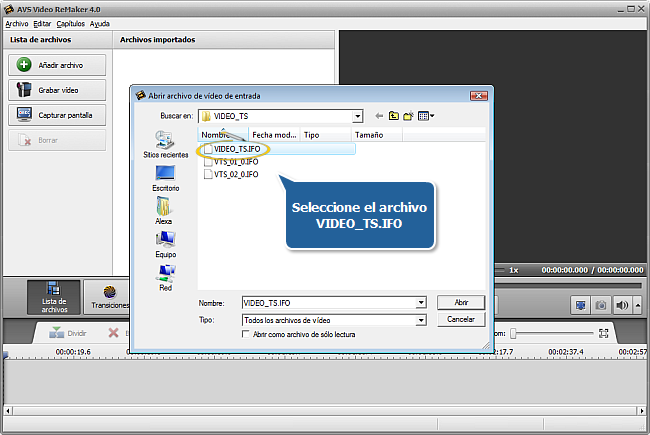This screenshot has width=650, height=435.
Task: Click the zoom fit icon beside zoom slider
Action: (604, 333)
